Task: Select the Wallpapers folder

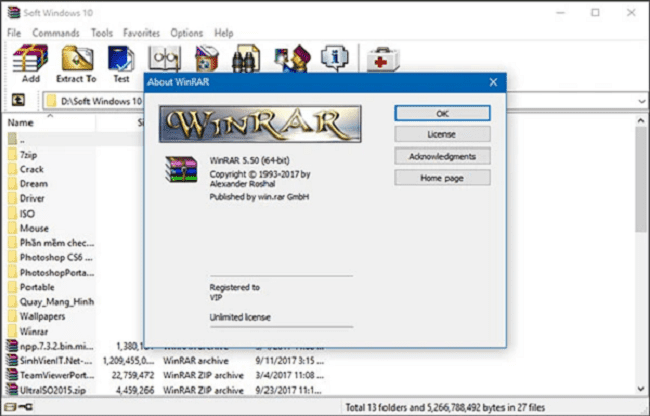Action: (x=42, y=316)
